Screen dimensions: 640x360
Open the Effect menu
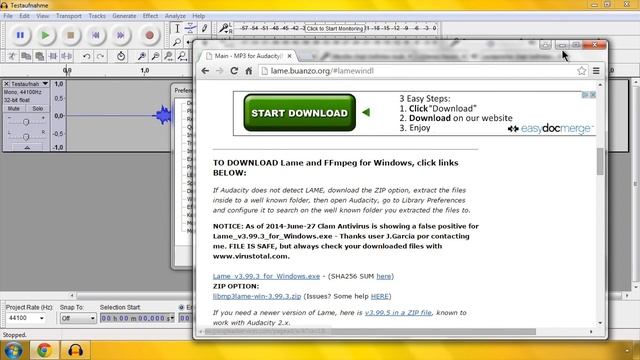click(150, 16)
